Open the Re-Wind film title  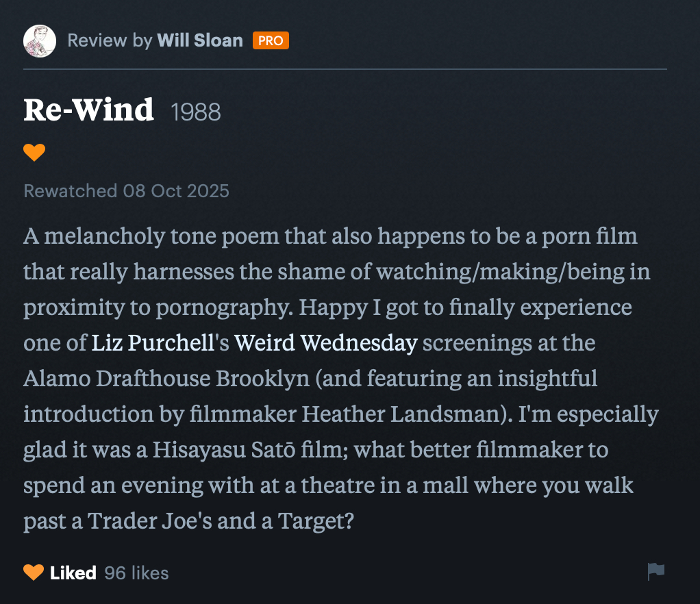[89, 110]
